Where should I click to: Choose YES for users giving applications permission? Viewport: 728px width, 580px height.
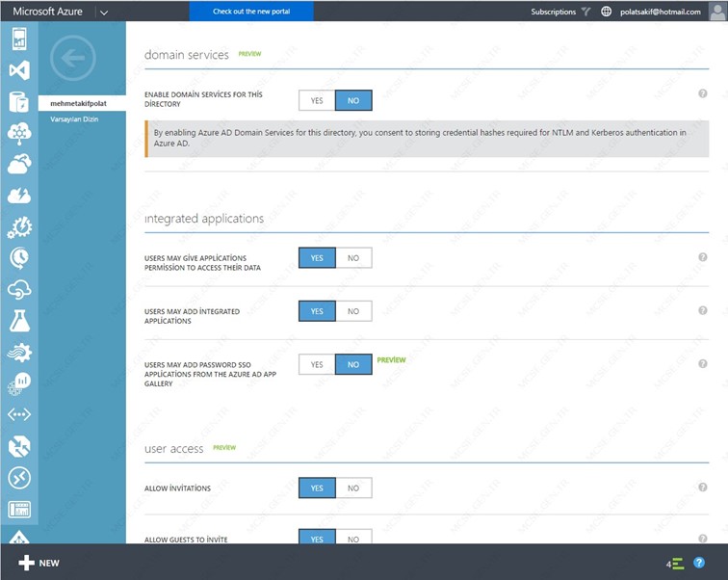point(317,258)
